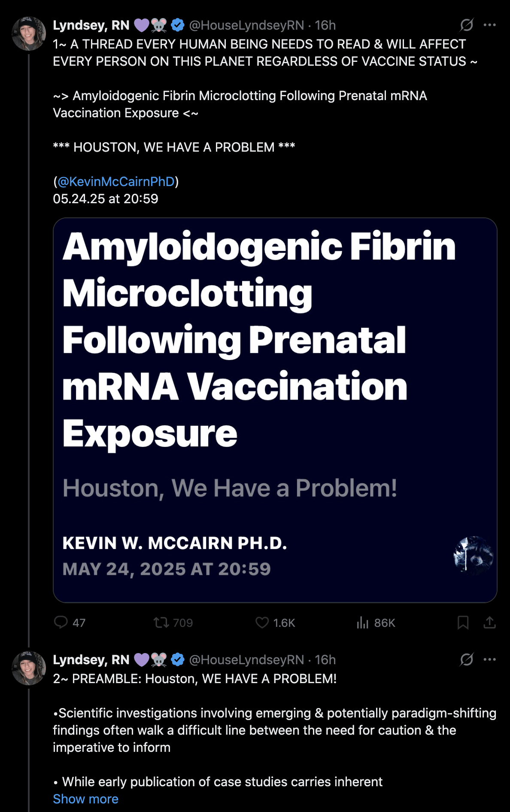Screen dimensions: 510x812
Task: Click the 16h timestamp on first tweet
Action: [325, 25]
